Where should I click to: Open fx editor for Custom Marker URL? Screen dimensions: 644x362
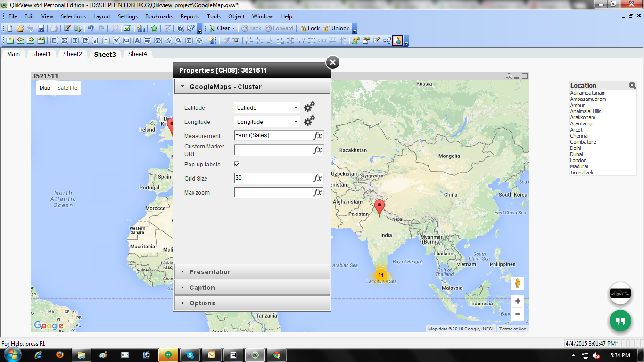[318, 150]
